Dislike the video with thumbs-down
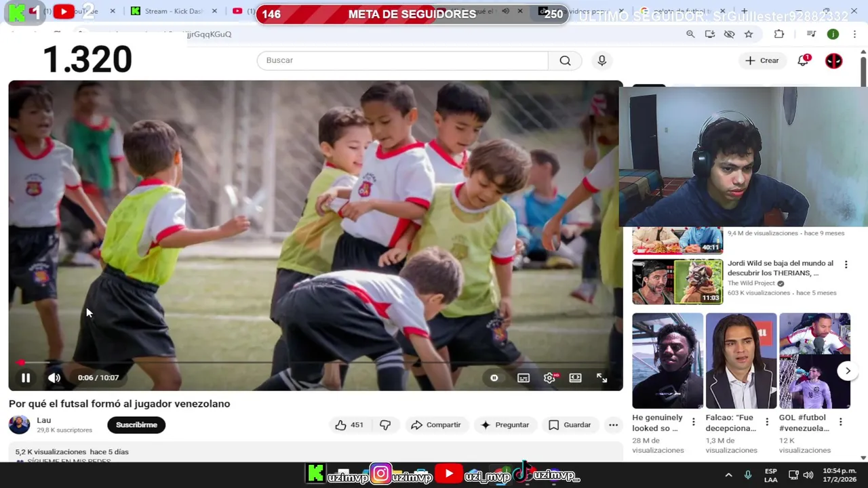 point(385,425)
